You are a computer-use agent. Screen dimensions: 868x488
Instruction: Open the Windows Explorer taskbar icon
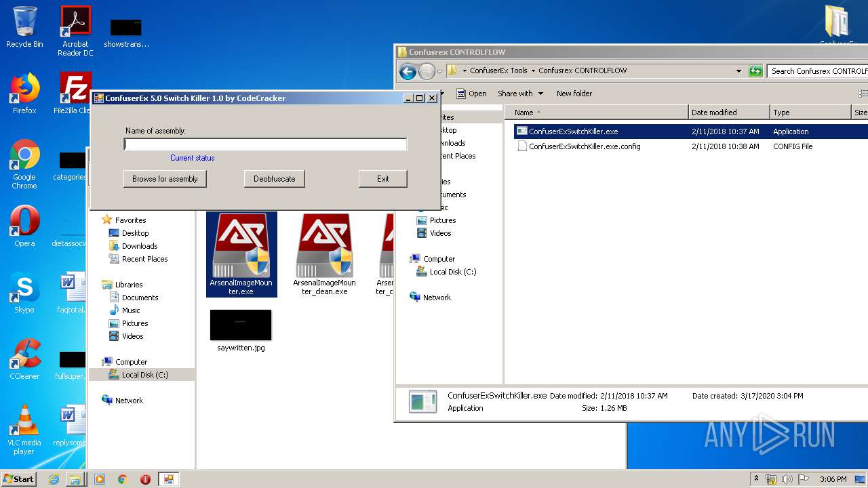75,479
